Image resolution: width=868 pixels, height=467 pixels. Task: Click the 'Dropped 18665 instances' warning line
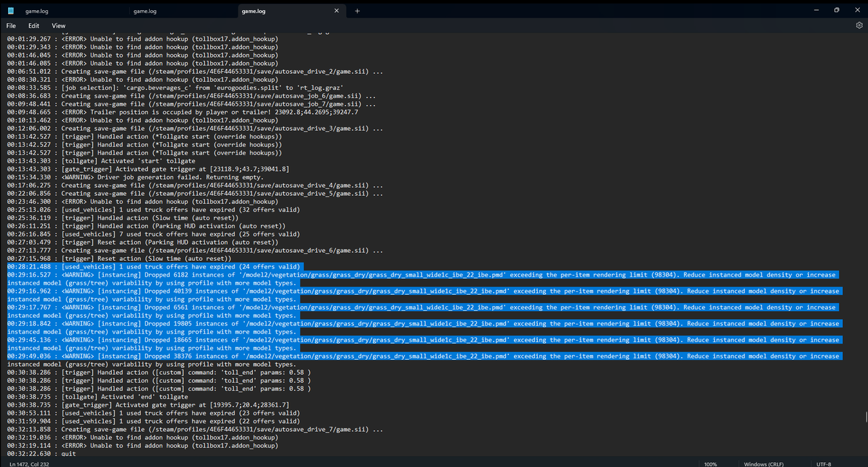tap(425, 344)
